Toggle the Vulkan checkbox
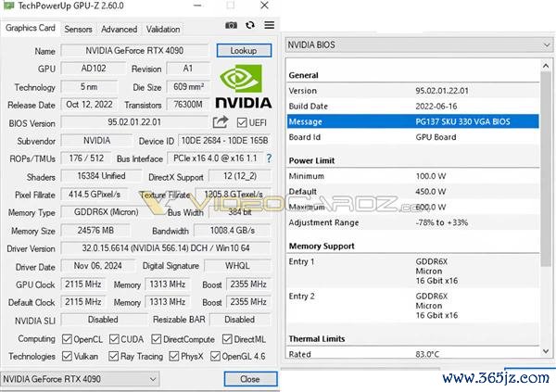 point(67,356)
